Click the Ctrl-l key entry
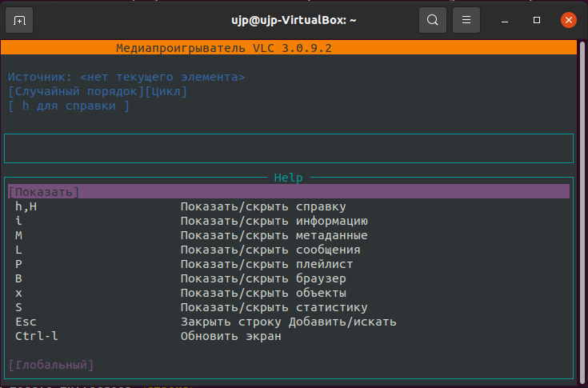588x388 pixels. (37, 336)
